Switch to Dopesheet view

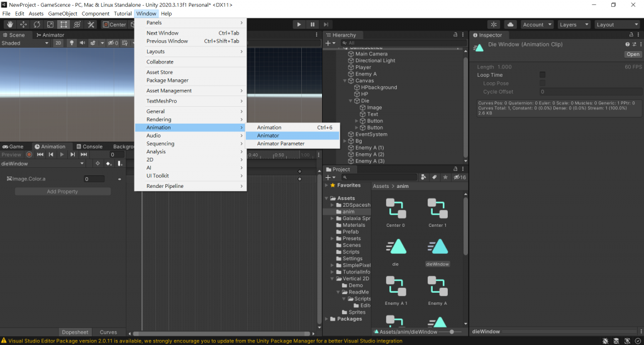tap(75, 332)
